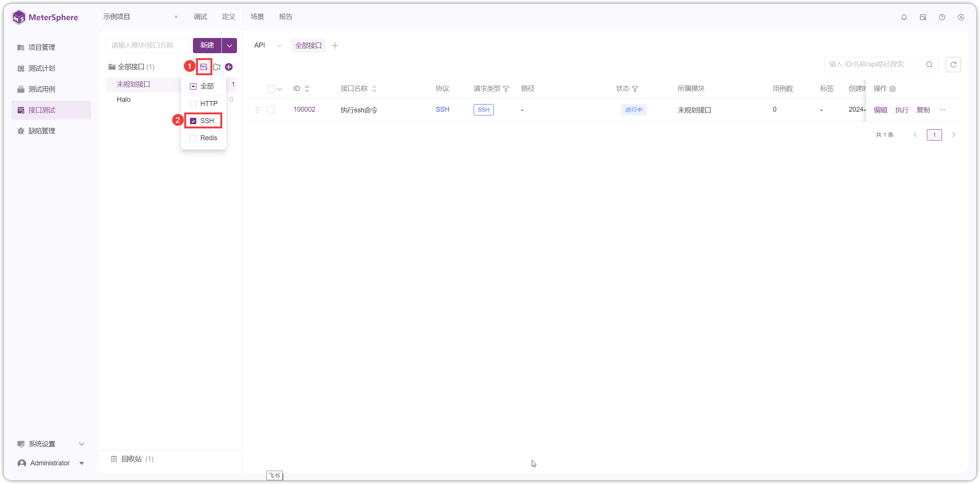This screenshot has width=980, height=484.
Task: Switch to the 场景 tab
Action: pyautogui.click(x=257, y=17)
